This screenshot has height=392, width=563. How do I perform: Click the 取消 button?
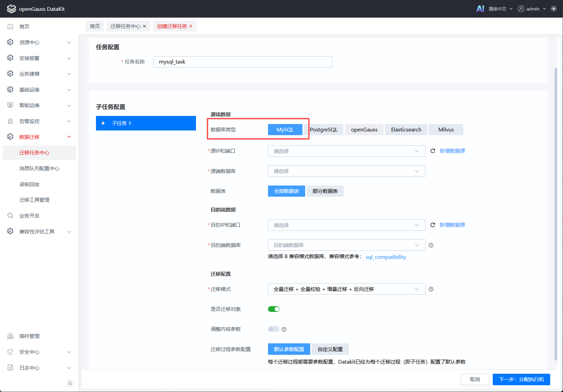(475, 379)
